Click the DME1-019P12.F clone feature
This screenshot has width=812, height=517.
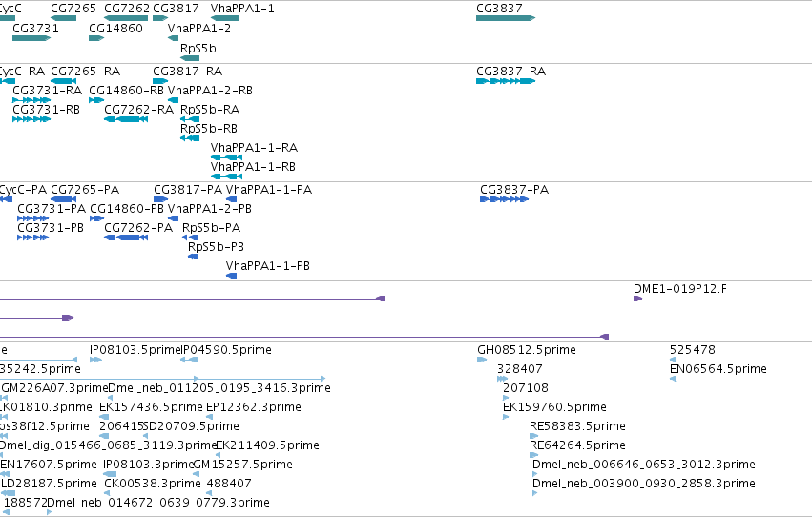pyautogui.click(x=638, y=299)
